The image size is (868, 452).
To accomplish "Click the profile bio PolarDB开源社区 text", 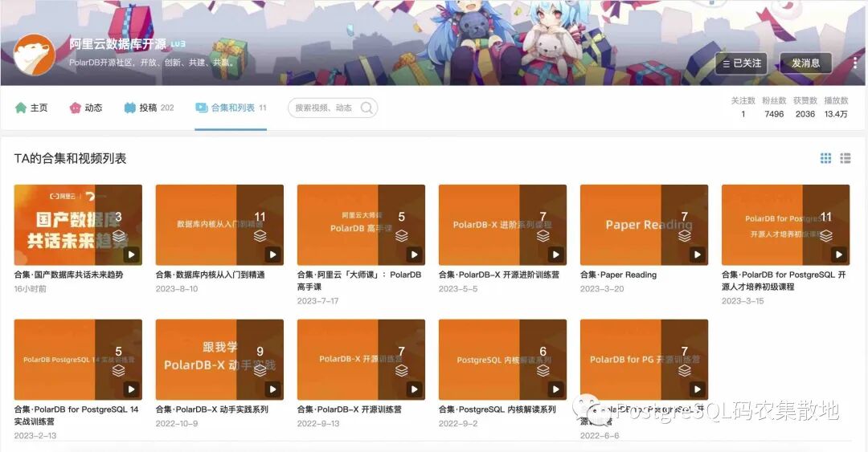I will click(x=152, y=63).
